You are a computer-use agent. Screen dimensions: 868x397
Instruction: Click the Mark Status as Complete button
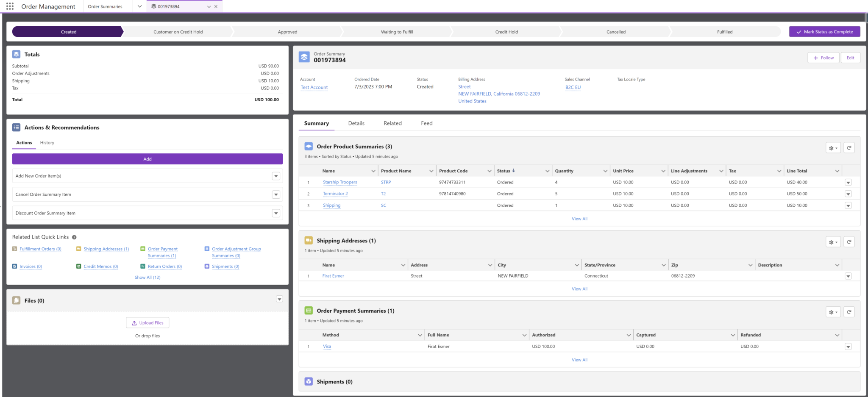[x=824, y=31]
